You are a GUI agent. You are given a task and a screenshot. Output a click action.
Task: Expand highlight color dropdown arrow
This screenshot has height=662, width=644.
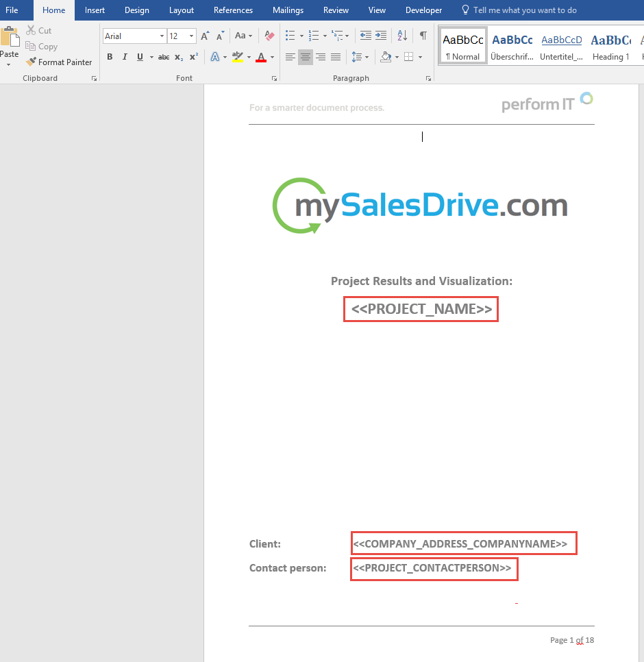click(249, 57)
